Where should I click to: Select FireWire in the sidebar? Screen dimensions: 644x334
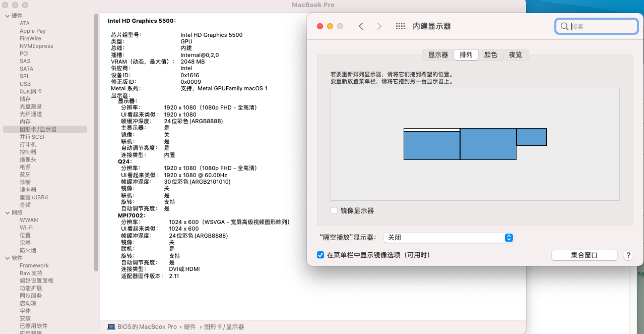pyautogui.click(x=30, y=38)
